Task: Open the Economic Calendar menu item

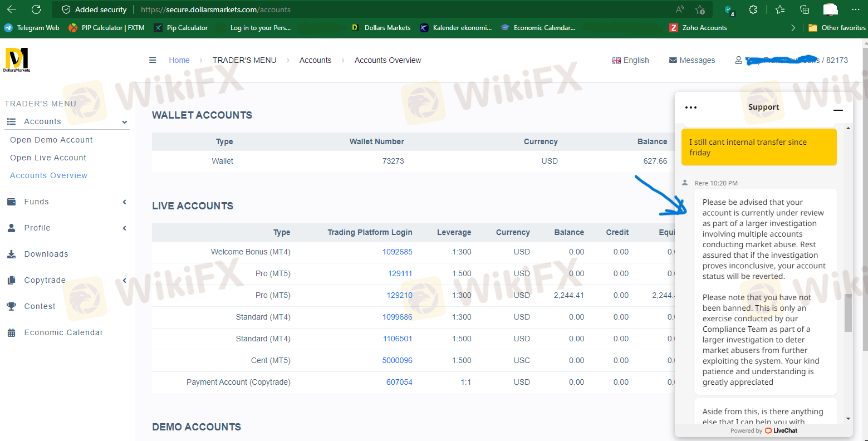Action: [x=63, y=332]
